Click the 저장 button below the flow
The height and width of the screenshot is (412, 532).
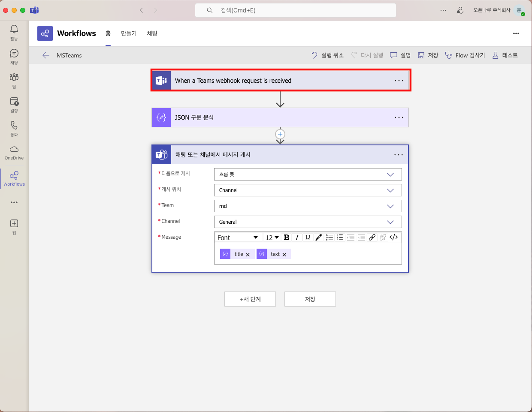[310, 299]
